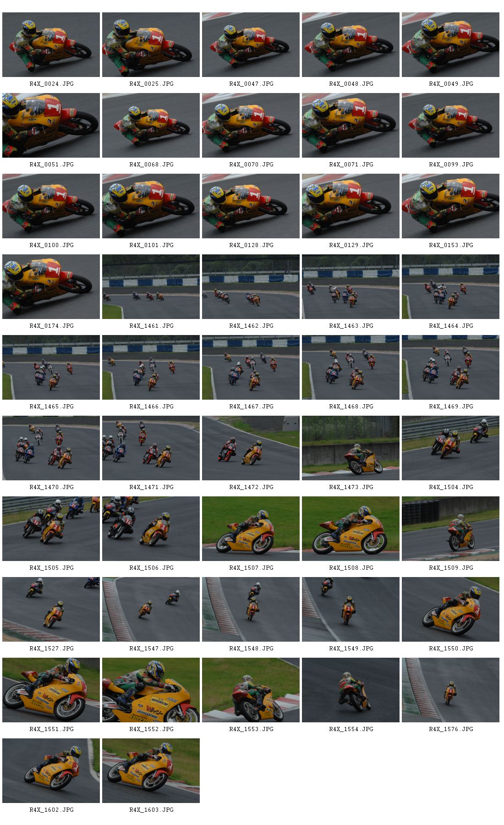Open thumbnail R4X_0024.JPG

[51, 44]
